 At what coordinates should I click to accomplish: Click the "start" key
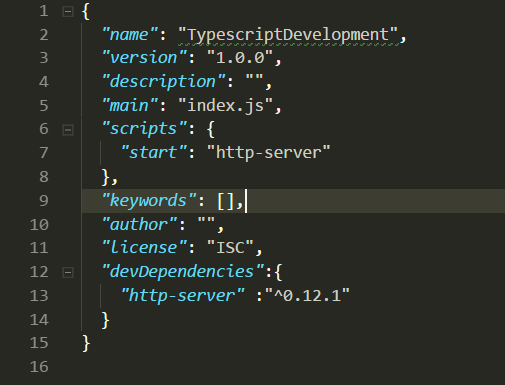pos(154,153)
